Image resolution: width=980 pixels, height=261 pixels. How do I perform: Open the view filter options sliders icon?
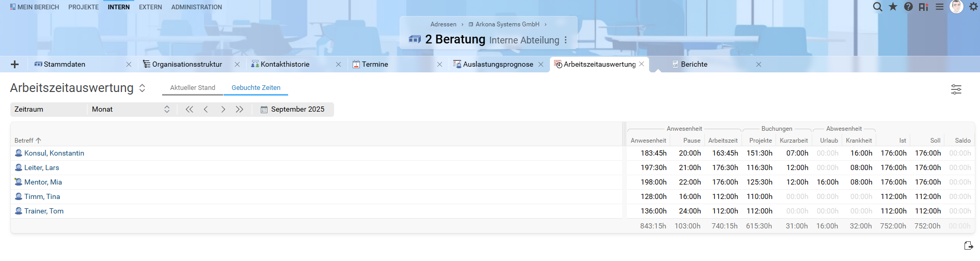pos(956,89)
